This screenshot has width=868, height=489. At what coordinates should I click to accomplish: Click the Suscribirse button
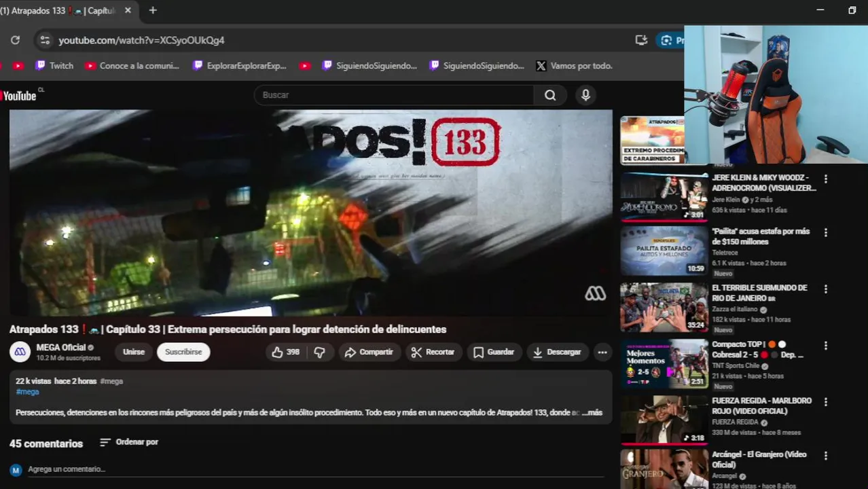click(x=183, y=352)
